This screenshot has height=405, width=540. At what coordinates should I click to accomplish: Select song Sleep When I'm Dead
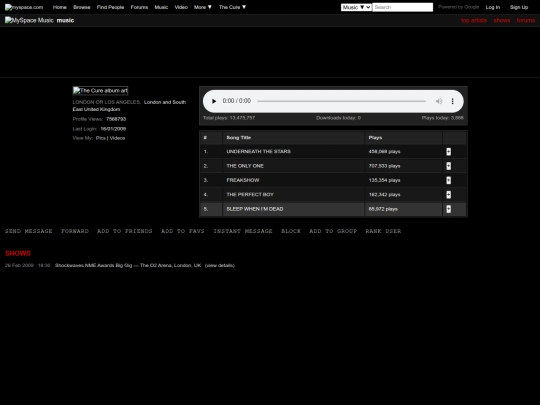coord(255,209)
